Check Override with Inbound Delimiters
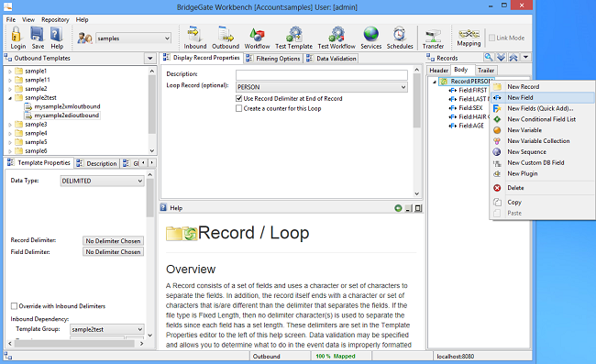Screen dimensions: 596x364 pyautogui.click(x=14, y=306)
